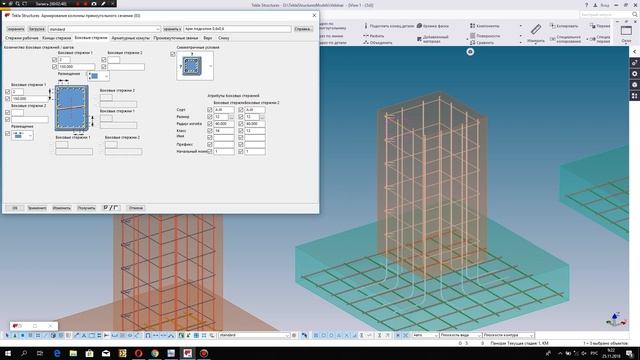This screenshot has width=640, height=360.
Task: Click the OK button in dialog
Action: click(x=15, y=208)
